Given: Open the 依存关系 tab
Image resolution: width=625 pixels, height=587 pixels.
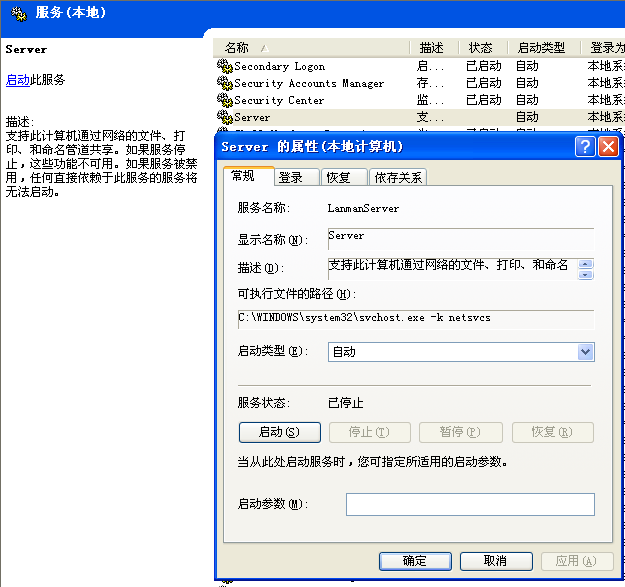Looking at the screenshot, I should pyautogui.click(x=398, y=178).
